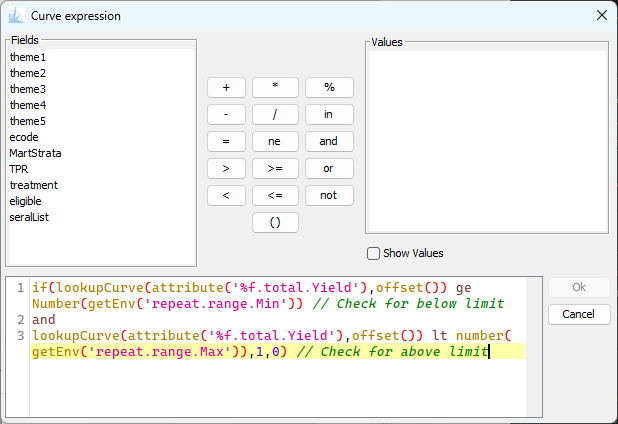Click the asterisk multiply operator button

(275, 87)
